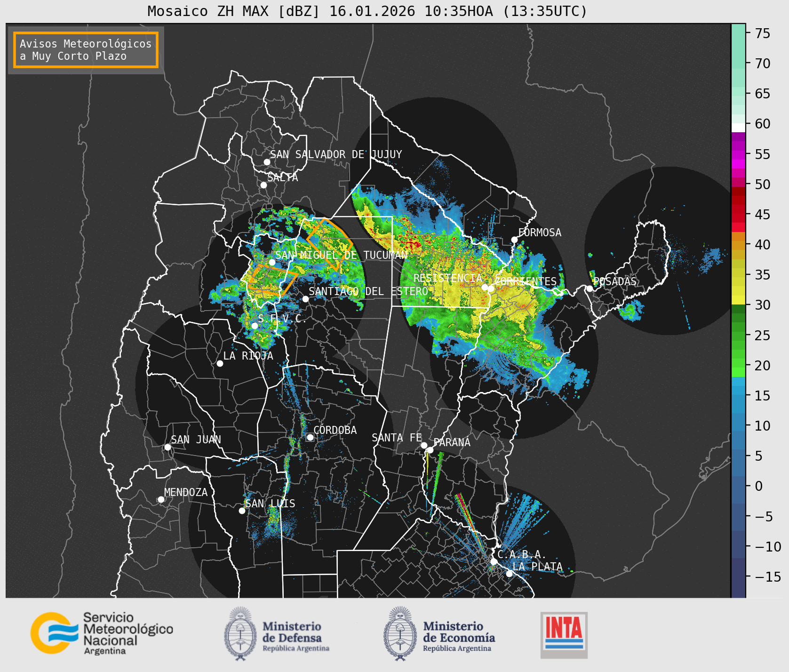Select the La Plata city marker dot

tap(509, 573)
